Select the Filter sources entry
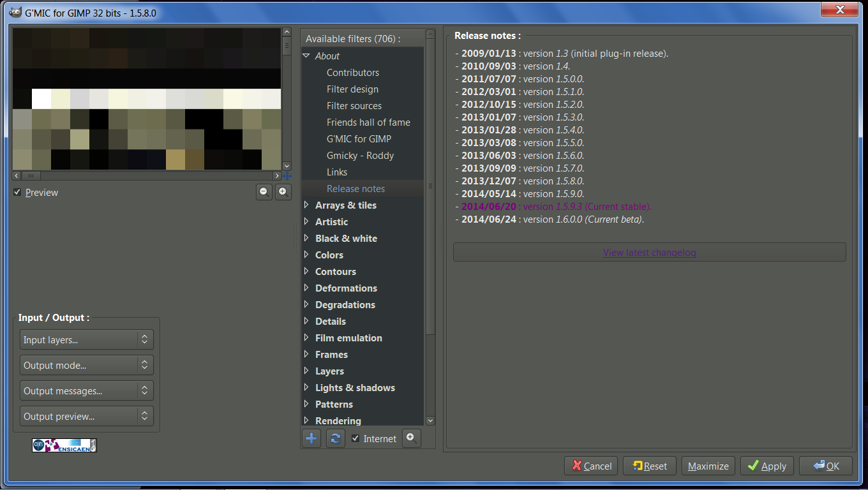 (354, 106)
